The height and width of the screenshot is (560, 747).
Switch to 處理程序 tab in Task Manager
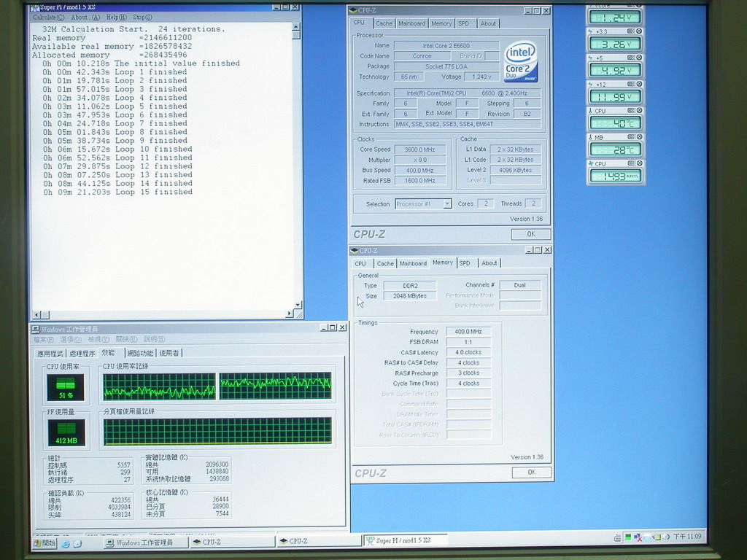pyautogui.click(x=82, y=354)
